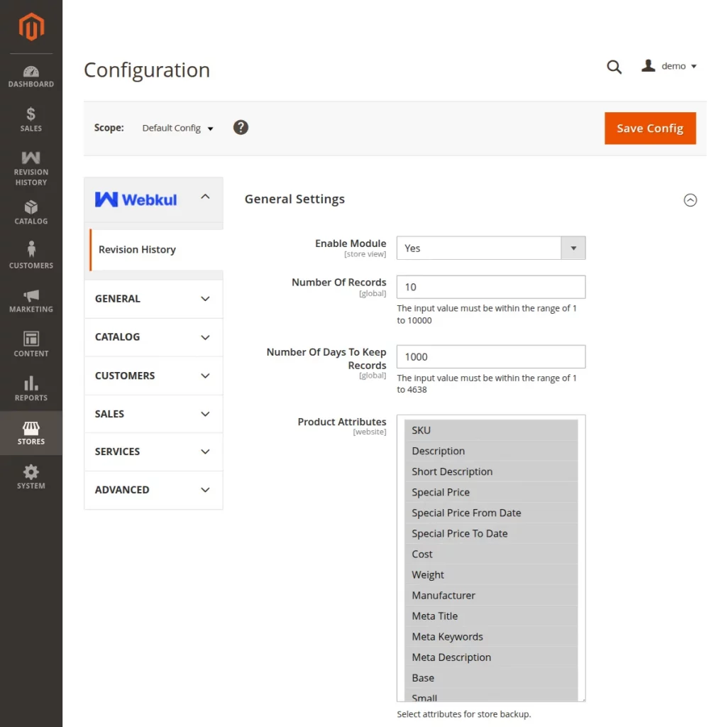Viewport: 728px width, 727px height.
Task: Select SKU in Product Attributes list
Action: [x=491, y=430]
